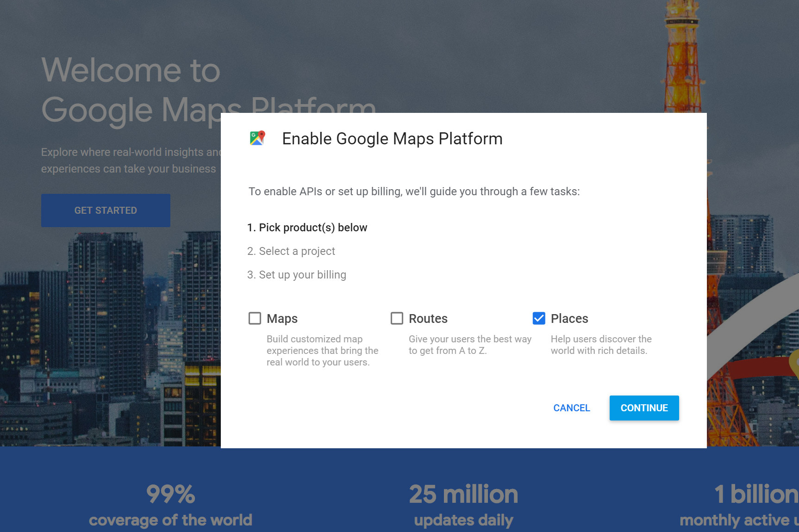The height and width of the screenshot is (532, 799).
Task: Click the 'Welcome to' page heading
Action: click(x=131, y=70)
